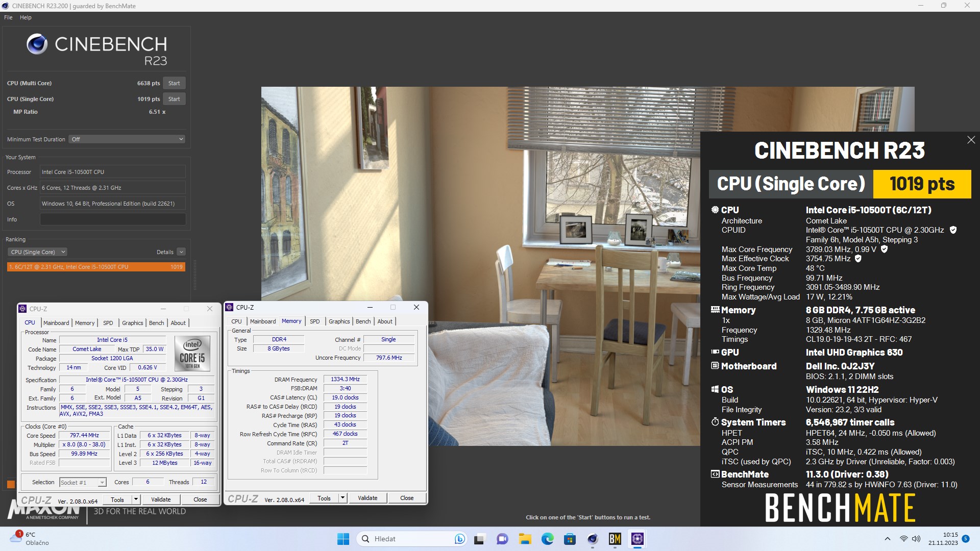Launch Microsoft Edge from the taskbar
The width and height of the screenshot is (980, 551).
[547, 539]
